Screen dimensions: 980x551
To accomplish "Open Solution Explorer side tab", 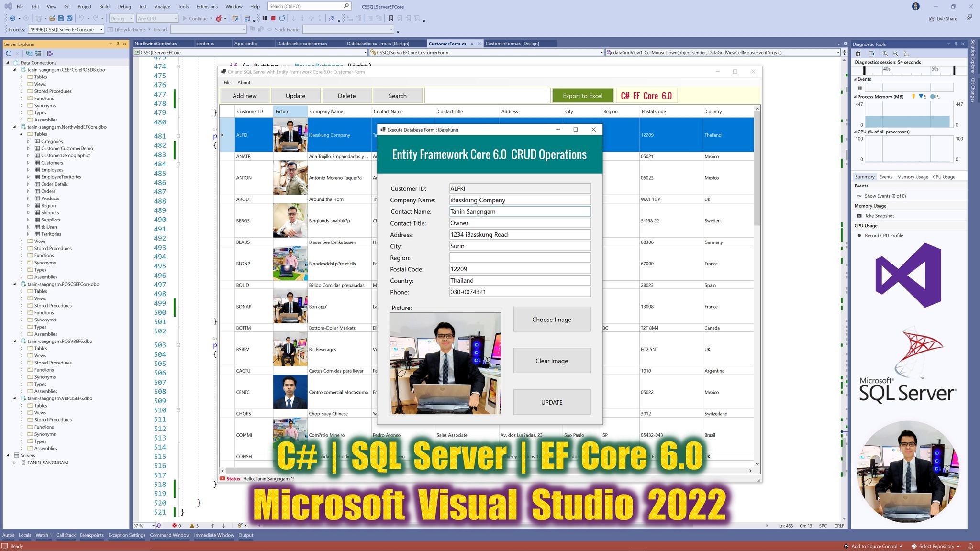I will pyautogui.click(x=973, y=56).
